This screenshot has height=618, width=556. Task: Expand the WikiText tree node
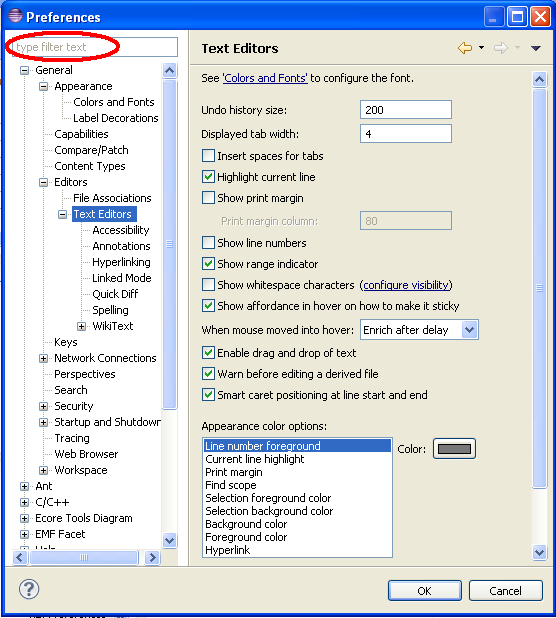(82, 326)
